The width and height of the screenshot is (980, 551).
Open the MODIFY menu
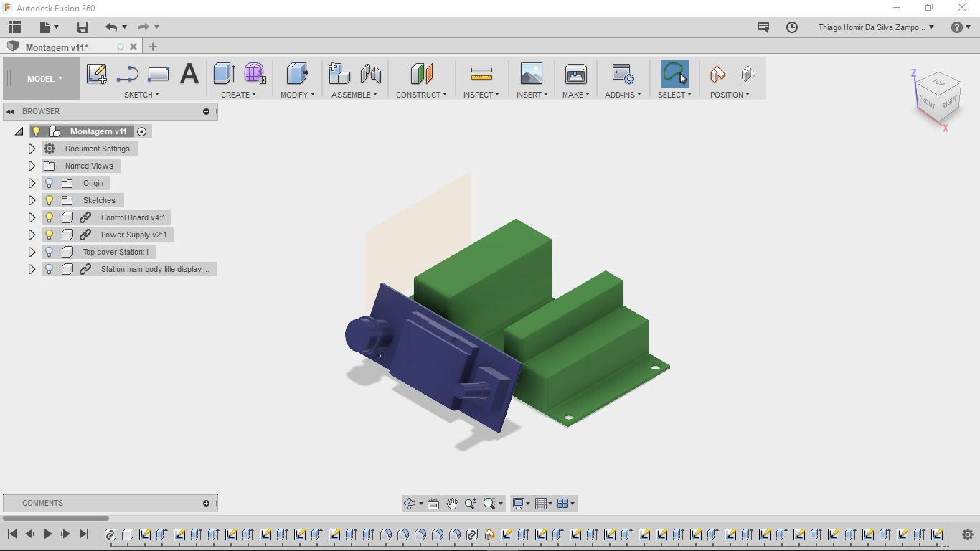(297, 95)
